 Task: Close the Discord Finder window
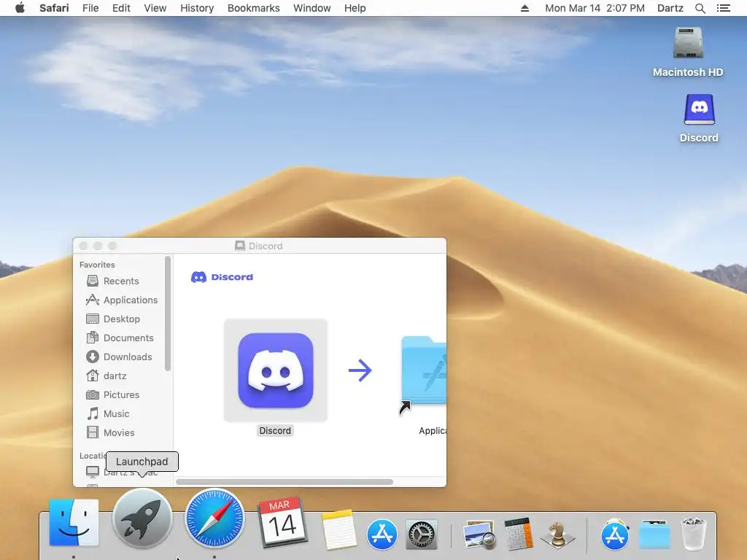click(83, 246)
